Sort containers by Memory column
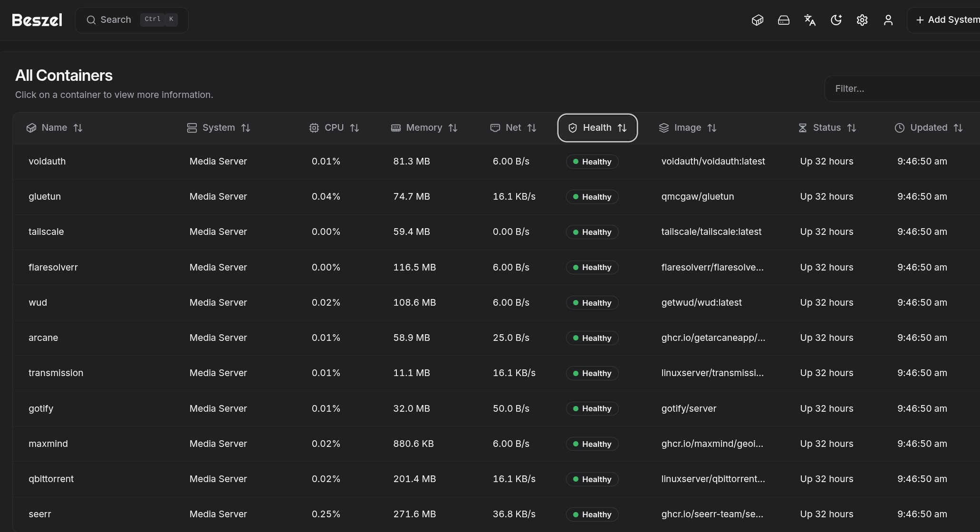980x532 pixels. point(424,128)
